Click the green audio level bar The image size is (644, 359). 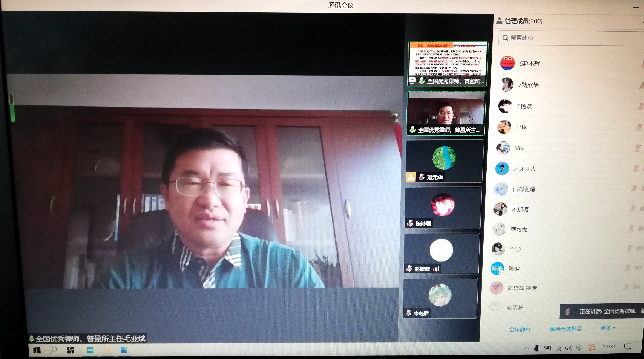(12, 107)
